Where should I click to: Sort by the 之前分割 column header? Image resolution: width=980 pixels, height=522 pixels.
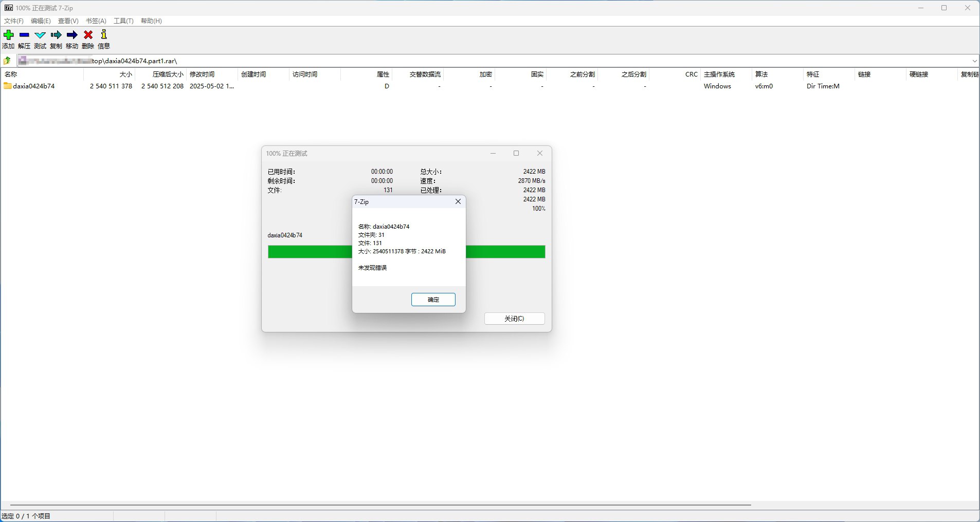[572, 74]
